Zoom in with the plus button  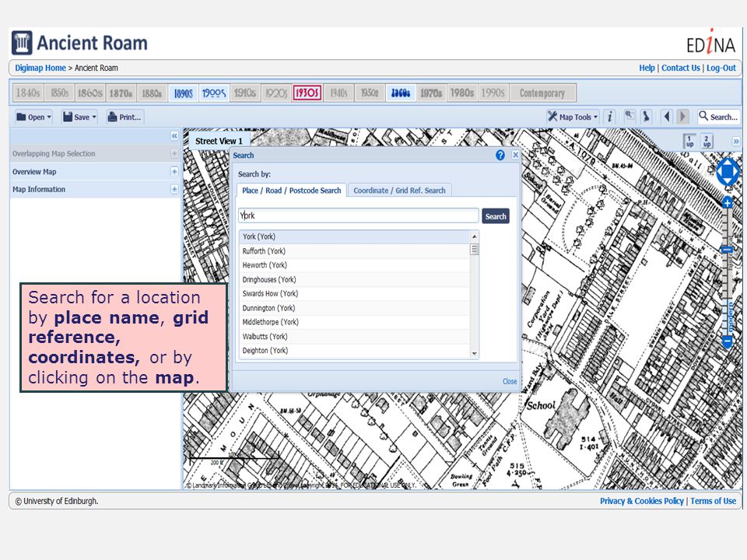coord(728,203)
